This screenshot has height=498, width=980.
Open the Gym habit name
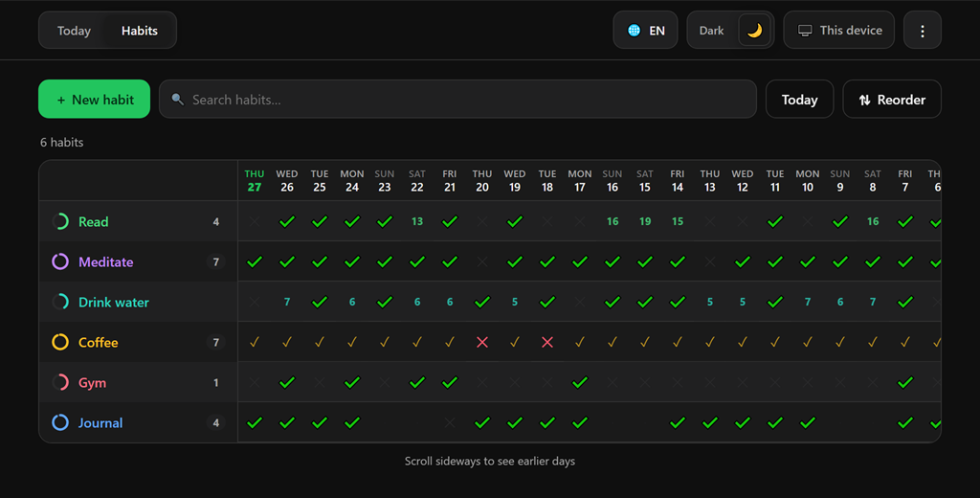[x=92, y=382]
